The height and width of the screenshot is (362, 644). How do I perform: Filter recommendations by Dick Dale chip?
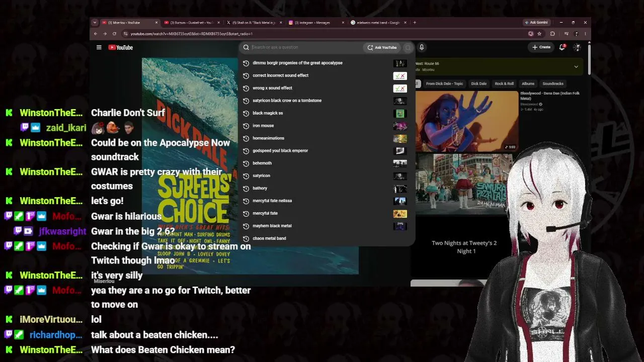pos(479,83)
